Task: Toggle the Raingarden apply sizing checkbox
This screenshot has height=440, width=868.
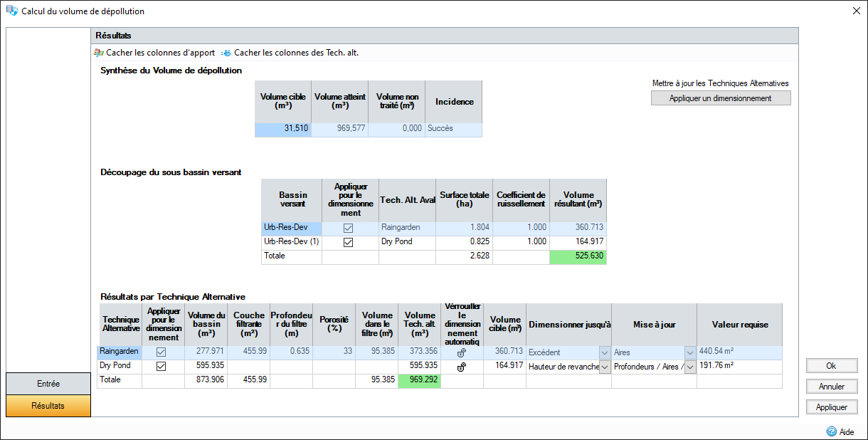Action: (x=161, y=352)
